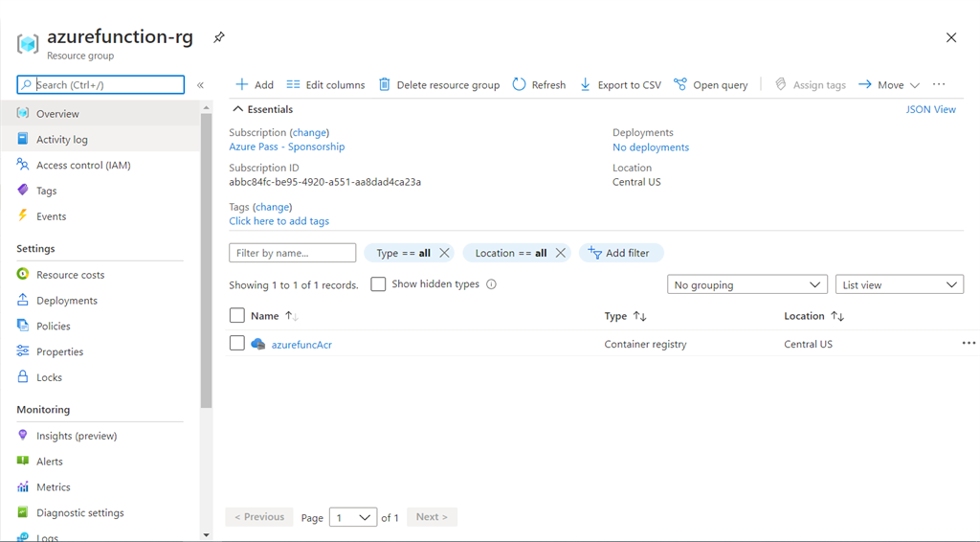
Task: Click the Deployments upload icon
Action: point(23,300)
